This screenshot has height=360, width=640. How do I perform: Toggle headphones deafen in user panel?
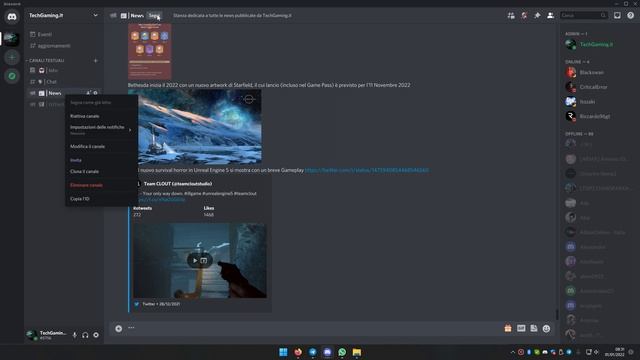click(85, 335)
